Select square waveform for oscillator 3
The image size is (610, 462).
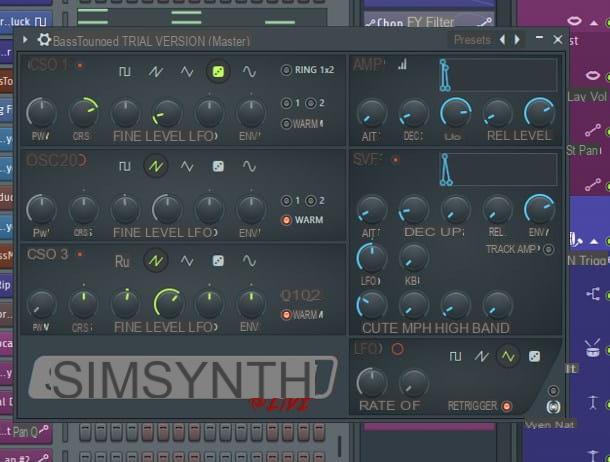(x=122, y=261)
